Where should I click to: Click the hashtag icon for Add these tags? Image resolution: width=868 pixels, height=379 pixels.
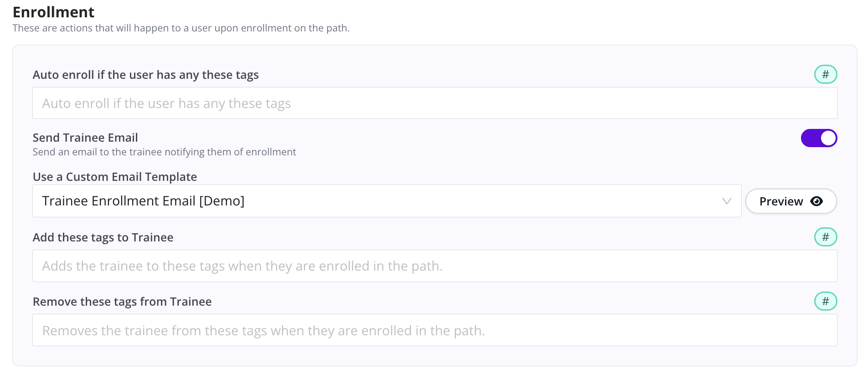[825, 237]
